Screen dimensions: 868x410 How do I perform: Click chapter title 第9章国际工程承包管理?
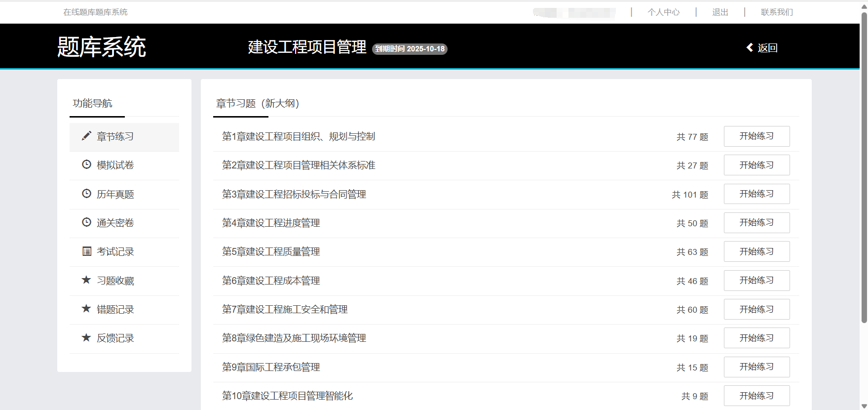(271, 367)
